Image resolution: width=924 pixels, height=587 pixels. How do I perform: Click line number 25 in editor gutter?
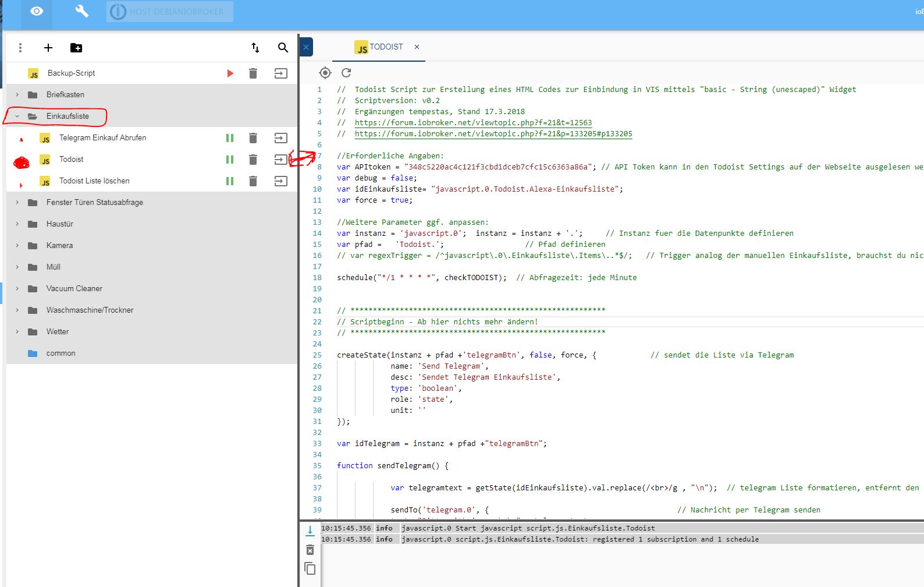317,355
